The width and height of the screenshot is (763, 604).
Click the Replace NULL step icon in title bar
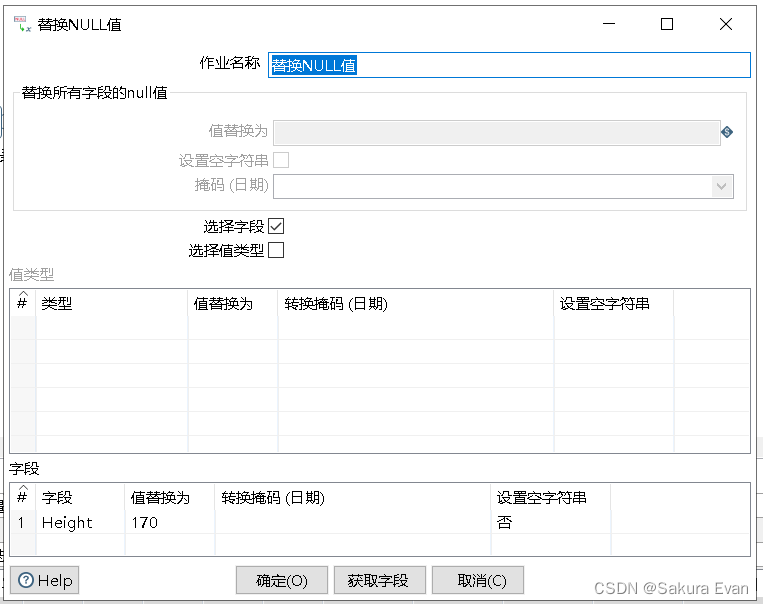pyautogui.click(x=22, y=24)
